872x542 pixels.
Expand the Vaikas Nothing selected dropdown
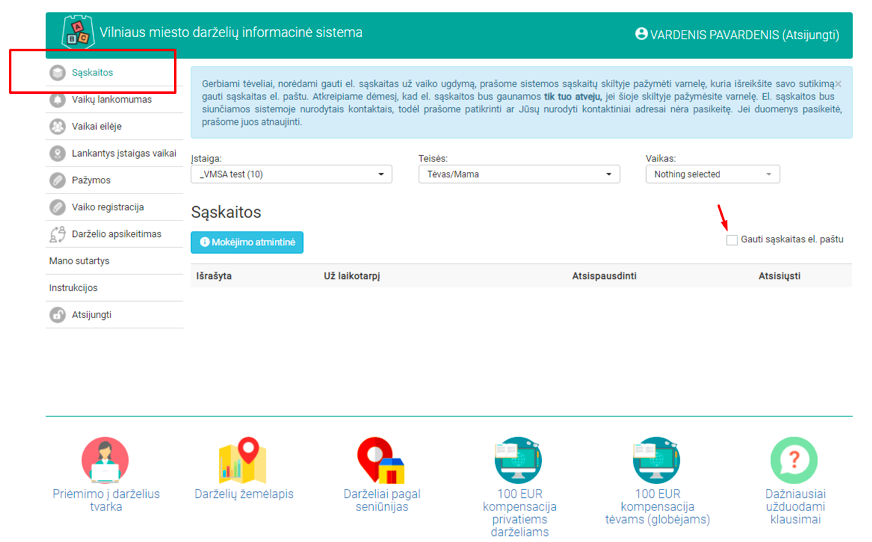[712, 175]
